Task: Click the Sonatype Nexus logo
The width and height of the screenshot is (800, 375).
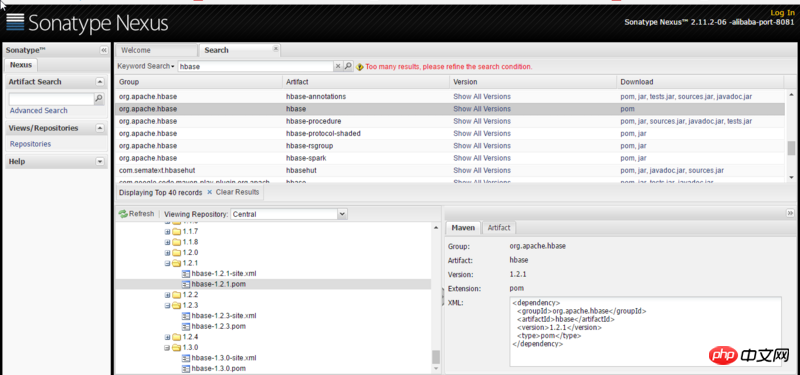Action: (87, 23)
